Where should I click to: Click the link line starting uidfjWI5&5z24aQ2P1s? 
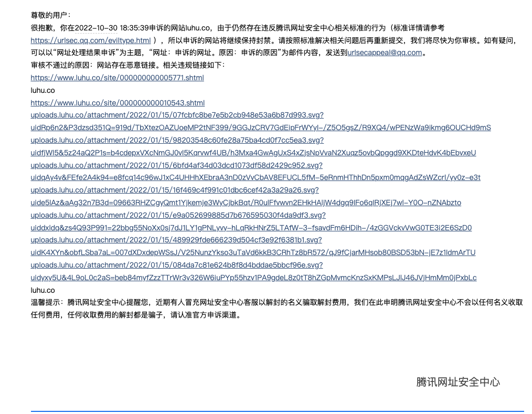(253, 153)
